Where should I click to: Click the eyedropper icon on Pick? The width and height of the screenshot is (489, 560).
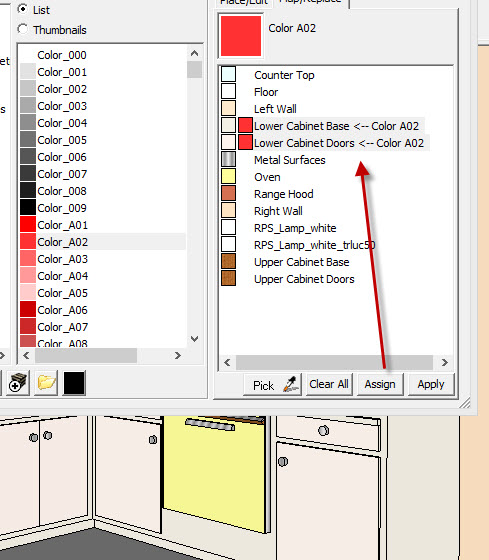(x=291, y=384)
